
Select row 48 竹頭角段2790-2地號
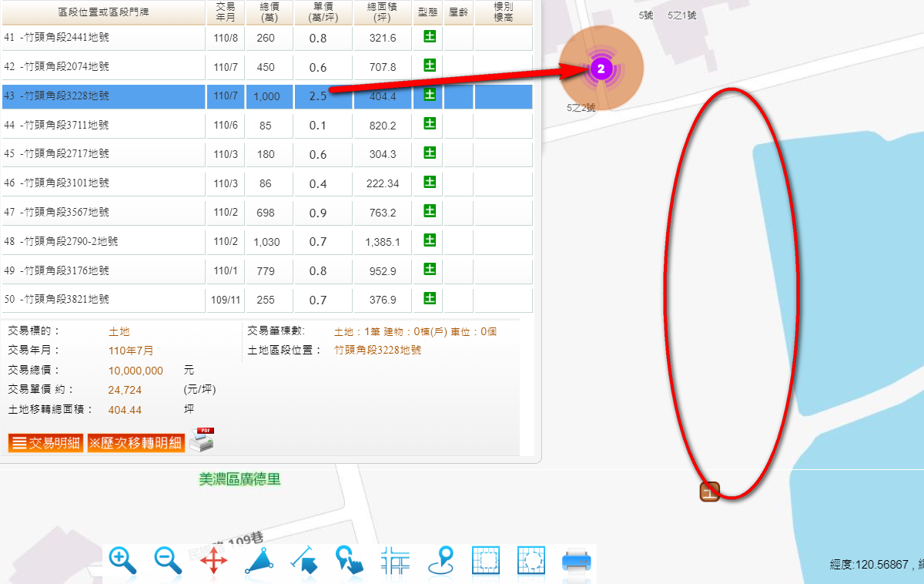[267, 242]
